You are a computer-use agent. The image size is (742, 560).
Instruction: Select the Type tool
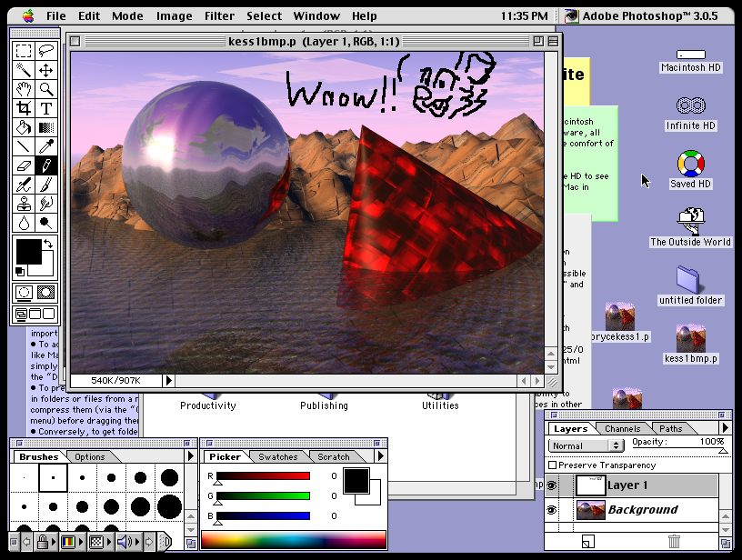click(45, 108)
